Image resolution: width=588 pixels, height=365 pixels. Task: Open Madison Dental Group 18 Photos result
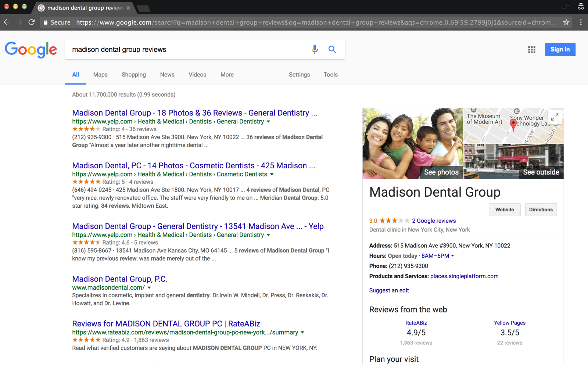tap(194, 113)
